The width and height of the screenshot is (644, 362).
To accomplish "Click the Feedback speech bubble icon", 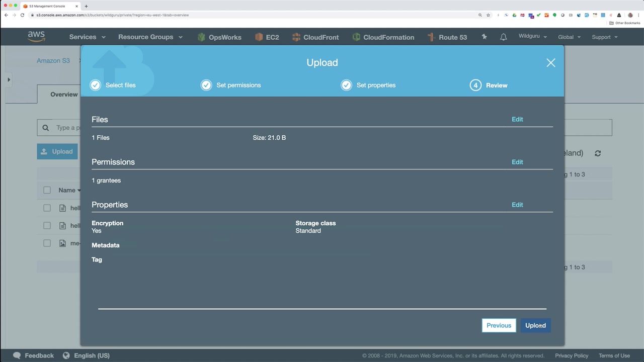I will click(x=17, y=355).
